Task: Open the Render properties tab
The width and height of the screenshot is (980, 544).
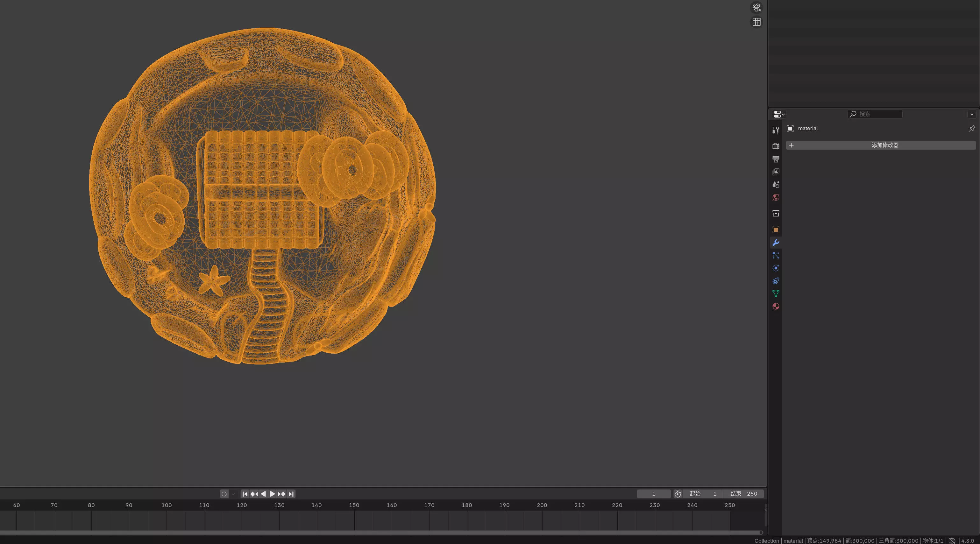Action: pyautogui.click(x=776, y=146)
